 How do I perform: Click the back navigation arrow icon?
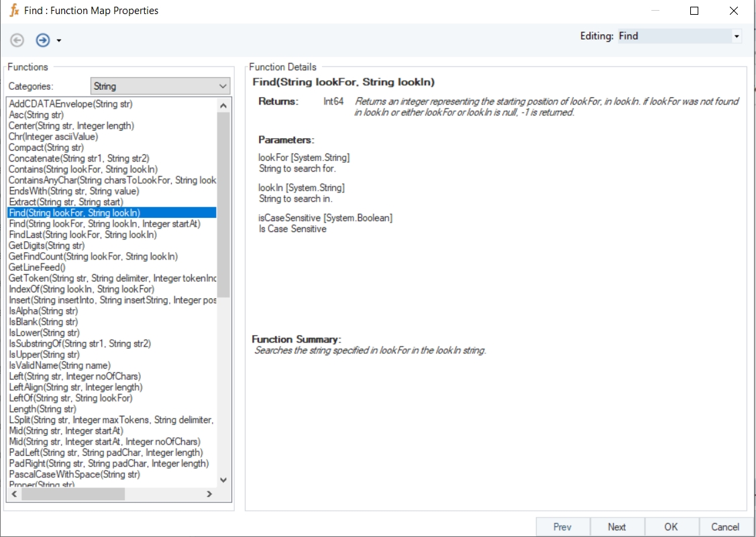click(x=17, y=40)
